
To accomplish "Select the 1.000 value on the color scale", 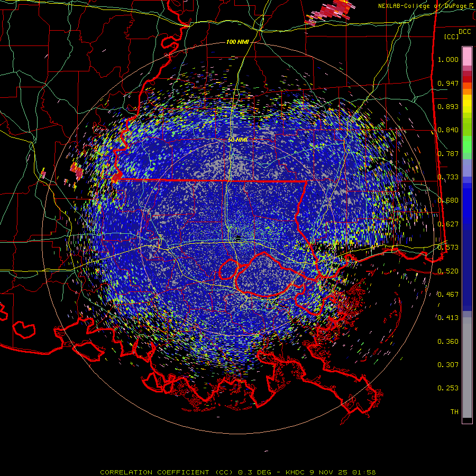I will point(448,59).
